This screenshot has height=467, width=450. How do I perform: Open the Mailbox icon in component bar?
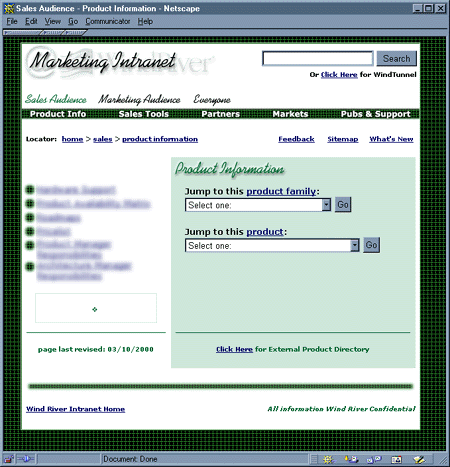pos(351,459)
